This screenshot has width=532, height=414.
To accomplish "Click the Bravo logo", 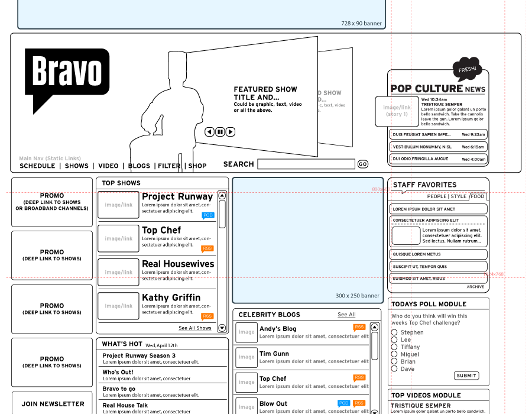I will tap(67, 81).
